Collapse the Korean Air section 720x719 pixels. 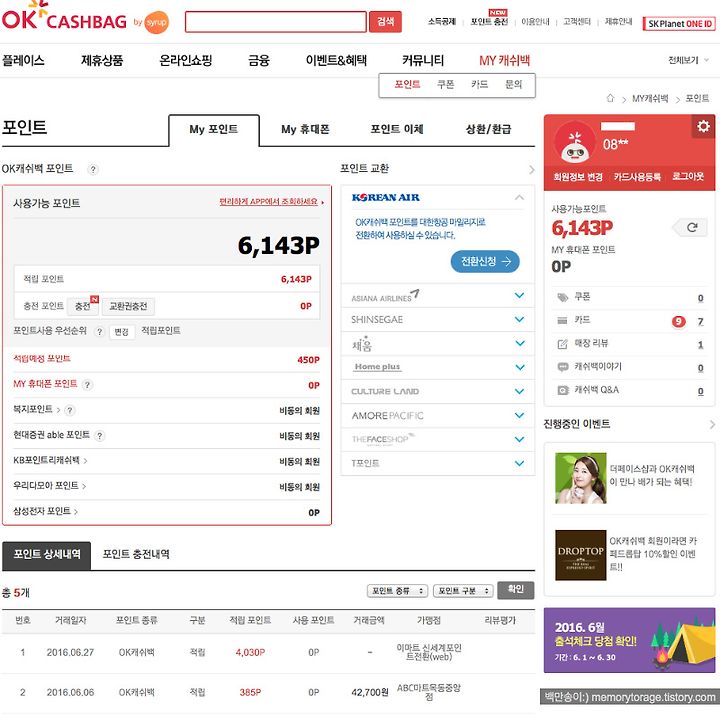519,197
